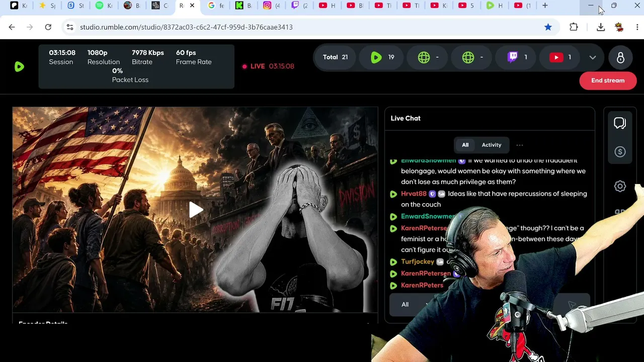Click the 0% Packet Loss stat
Screen dimensions: 644x362
[x=130, y=75]
